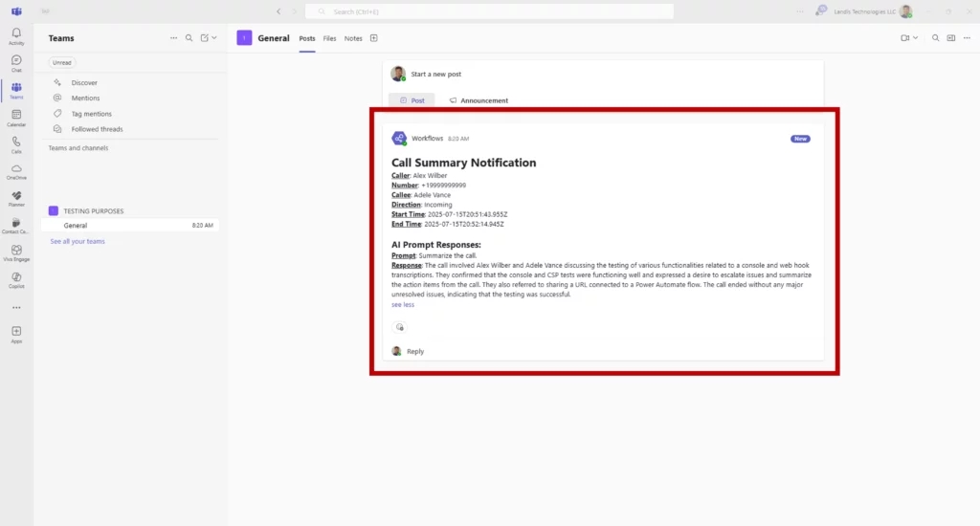The image size is (980, 526).
Task: Expand the meet now video dropdown
Action: coord(916,38)
